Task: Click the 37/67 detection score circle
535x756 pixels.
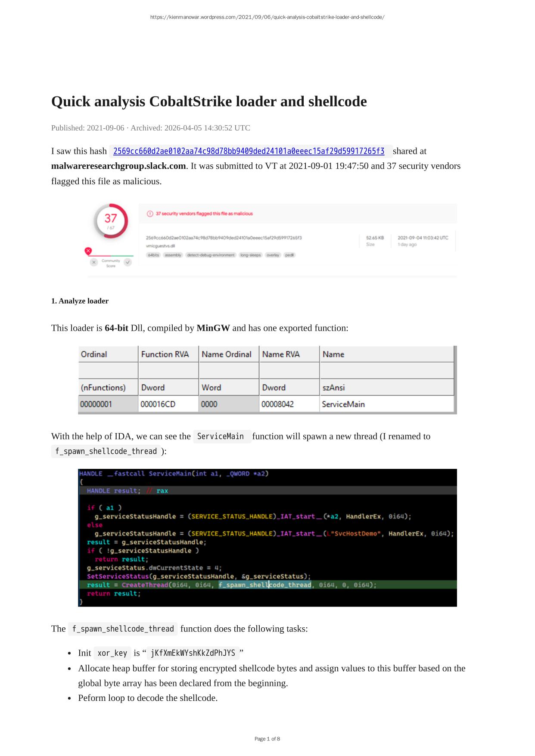Action: coord(111,221)
